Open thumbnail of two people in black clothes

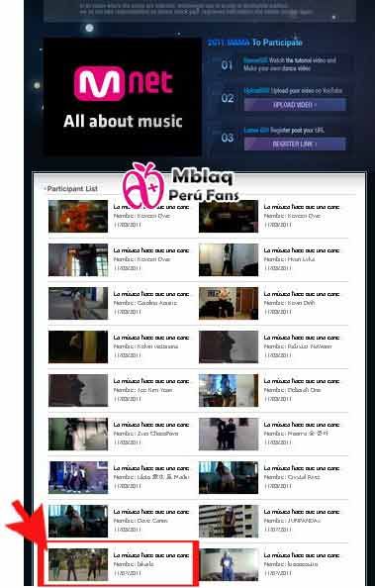click(229, 434)
